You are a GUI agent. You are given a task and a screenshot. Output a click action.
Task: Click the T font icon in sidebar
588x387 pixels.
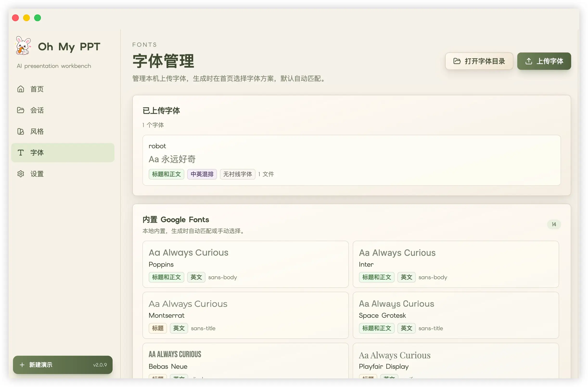pos(21,153)
